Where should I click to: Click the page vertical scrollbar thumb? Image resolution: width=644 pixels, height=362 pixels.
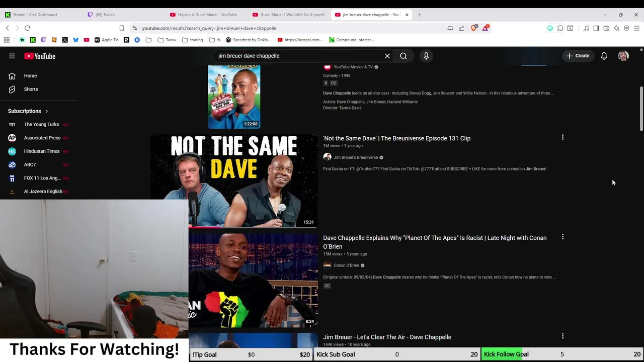tap(641, 108)
